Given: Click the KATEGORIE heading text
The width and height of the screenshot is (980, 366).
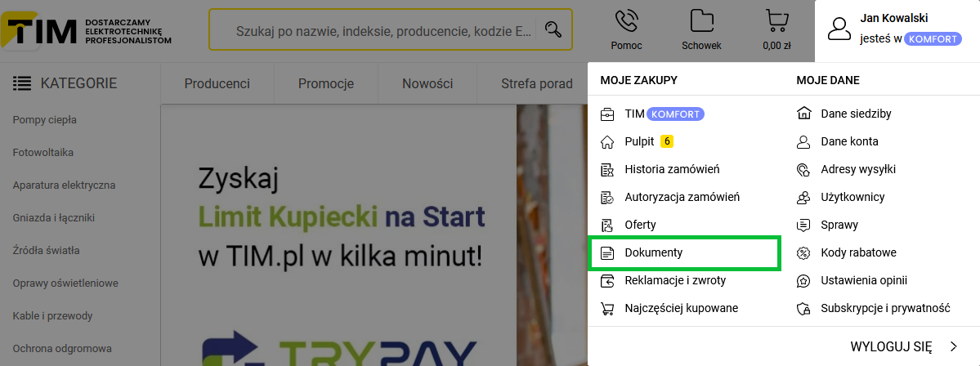Looking at the screenshot, I should (78, 83).
